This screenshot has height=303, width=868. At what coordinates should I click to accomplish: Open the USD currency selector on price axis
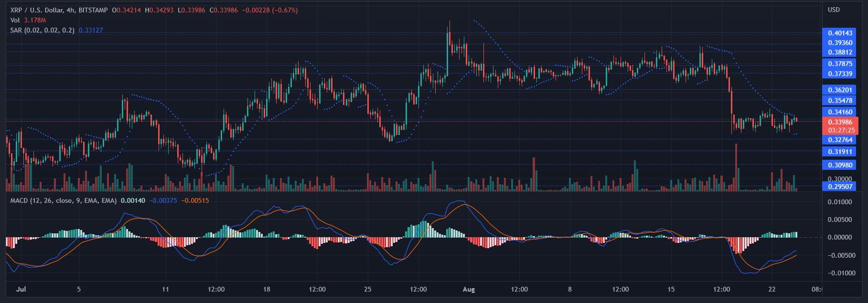pyautogui.click(x=833, y=10)
